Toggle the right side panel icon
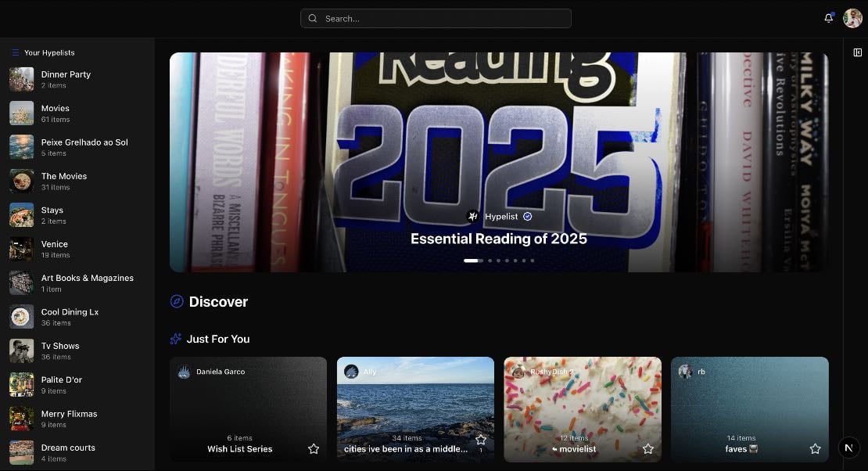The width and height of the screenshot is (868, 471). click(x=858, y=52)
